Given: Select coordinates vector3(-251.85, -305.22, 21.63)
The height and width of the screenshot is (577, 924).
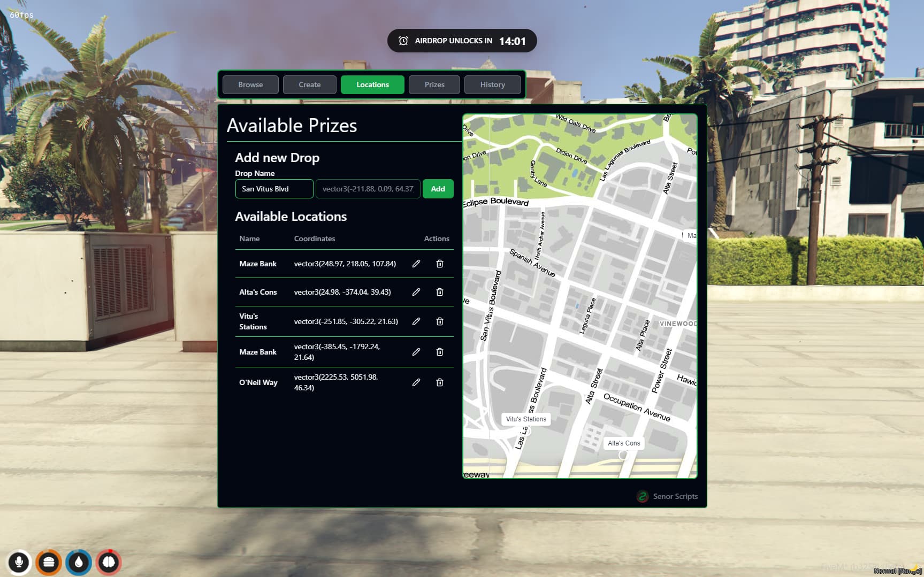Looking at the screenshot, I should (x=346, y=321).
